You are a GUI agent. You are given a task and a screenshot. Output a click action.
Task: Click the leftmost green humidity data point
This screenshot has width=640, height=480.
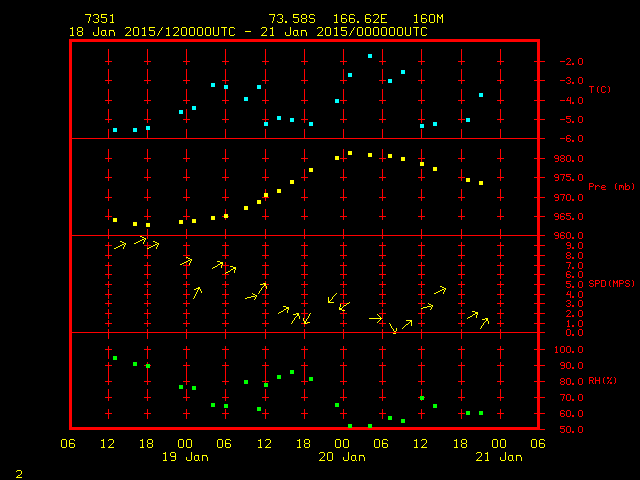[x=115, y=358]
